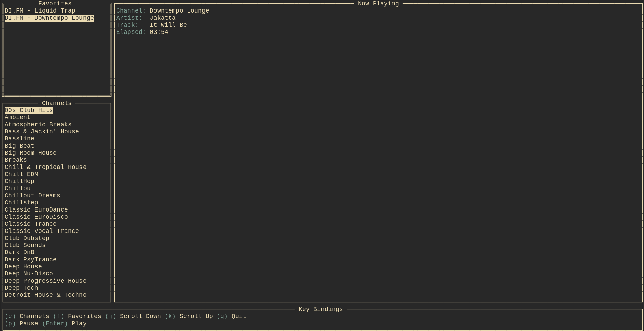
Task: Click the (p) Pause key binding
Action: click(x=21, y=324)
